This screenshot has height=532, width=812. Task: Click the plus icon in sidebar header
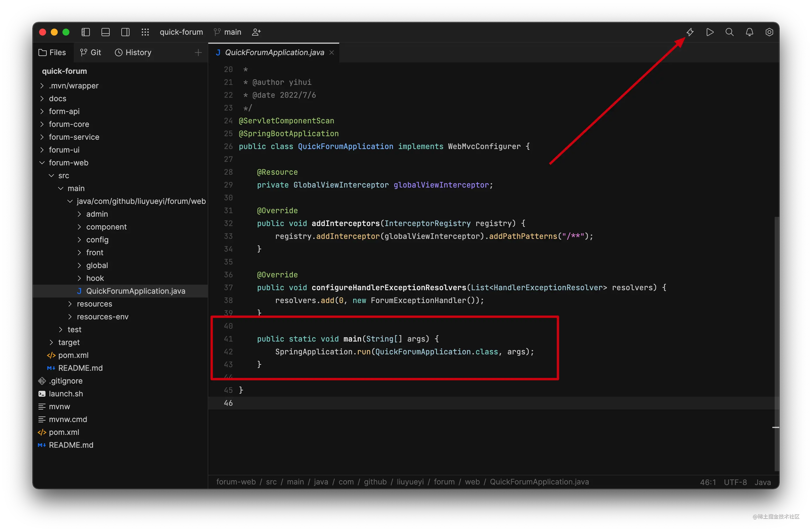198,52
